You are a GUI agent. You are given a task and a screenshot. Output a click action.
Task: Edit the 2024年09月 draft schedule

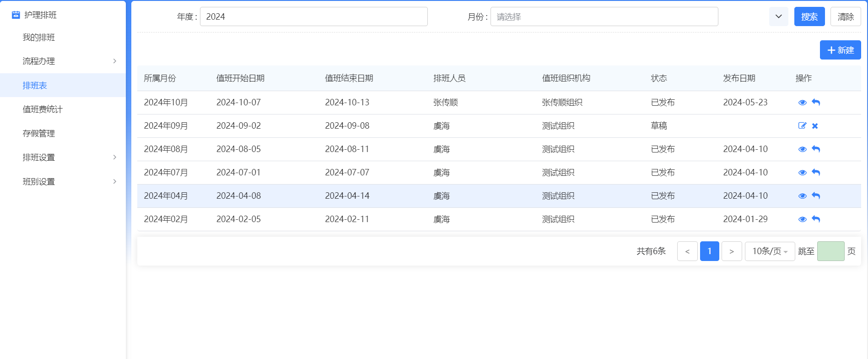click(802, 125)
